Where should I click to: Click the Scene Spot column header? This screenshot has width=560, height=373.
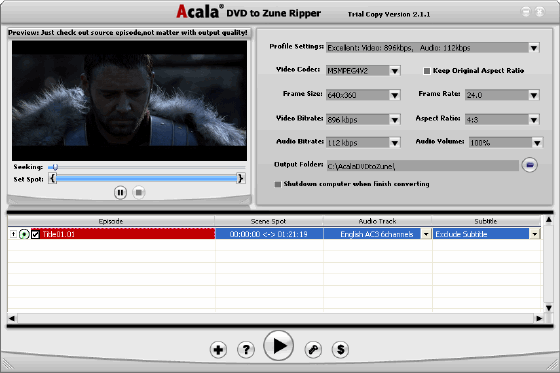(269, 221)
